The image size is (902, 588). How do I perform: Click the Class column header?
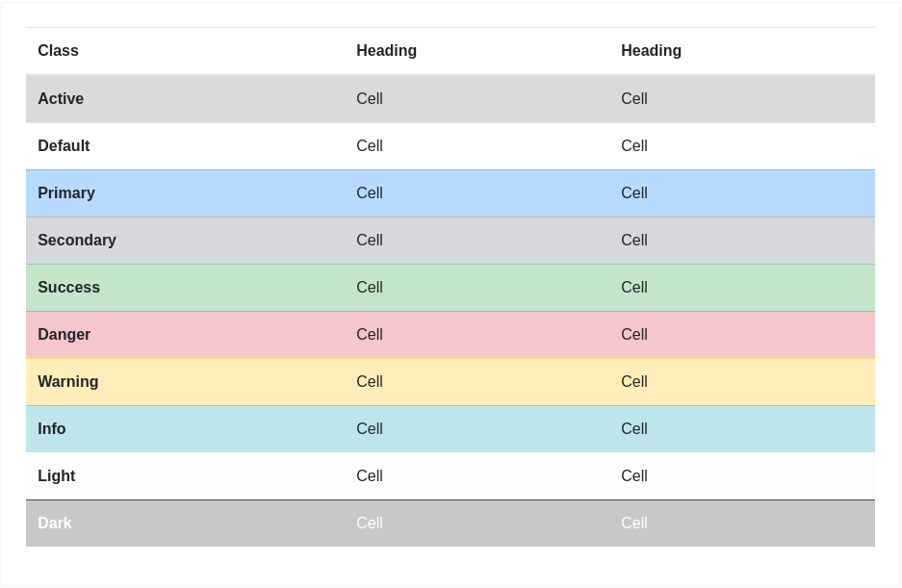(x=58, y=51)
